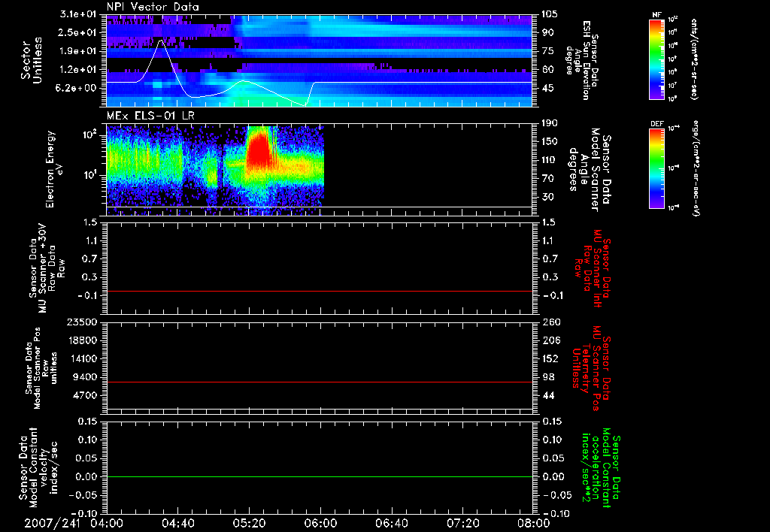Click the '105' sun elevation tick label
770x532 pixels.
tap(550, 14)
